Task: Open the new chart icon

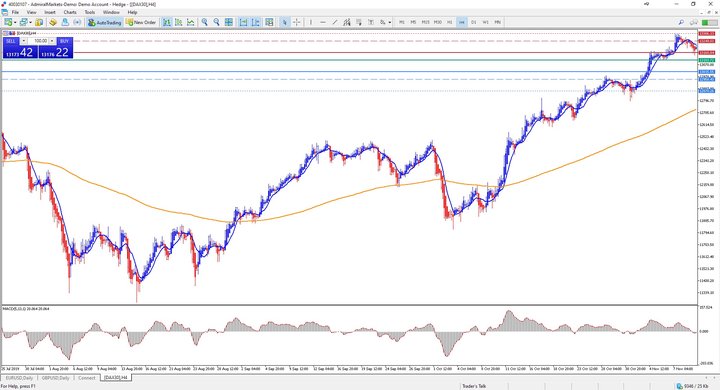Action: pos(8,22)
